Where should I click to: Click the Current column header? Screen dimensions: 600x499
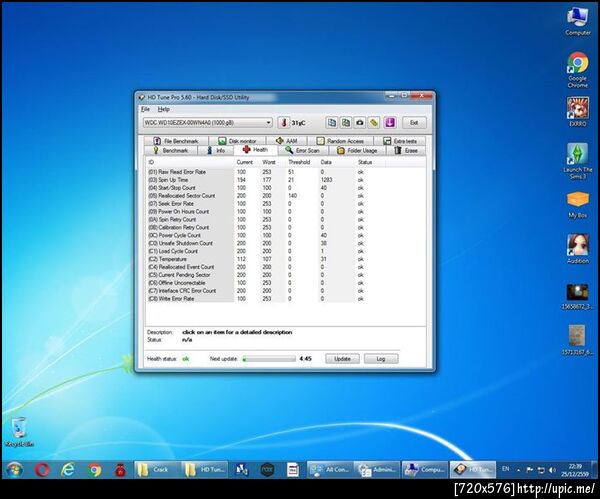(244, 162)
